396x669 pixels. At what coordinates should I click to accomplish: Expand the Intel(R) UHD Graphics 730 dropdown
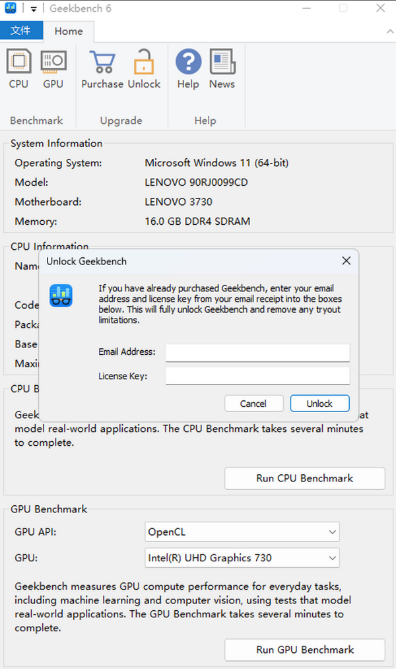click(242, 558)
